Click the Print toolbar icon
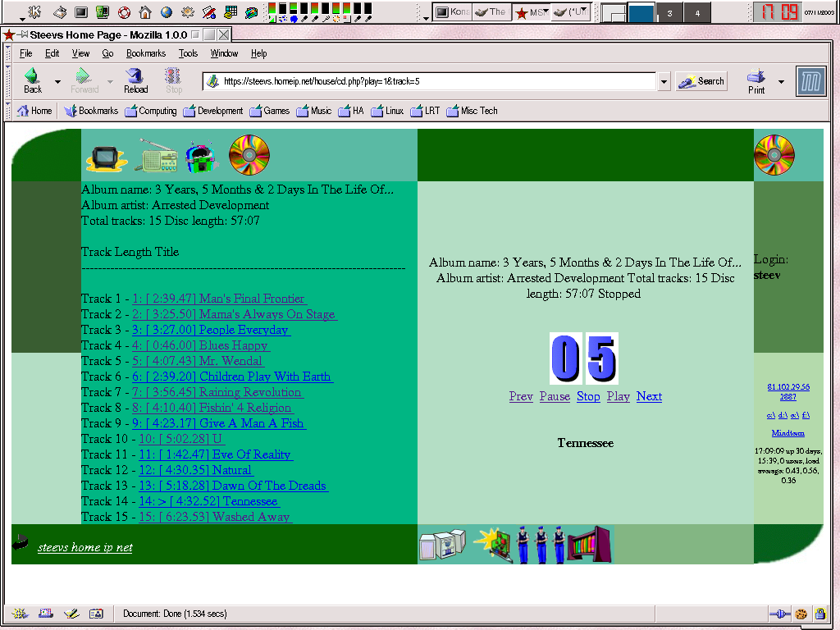 click(756, 80)
